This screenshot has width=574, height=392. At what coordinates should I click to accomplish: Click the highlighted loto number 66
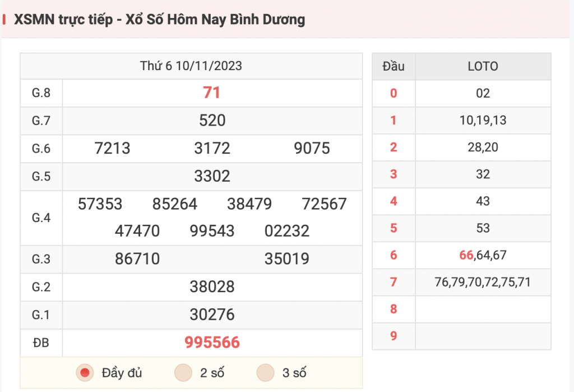pyautogui.click(x=466, y=255)
